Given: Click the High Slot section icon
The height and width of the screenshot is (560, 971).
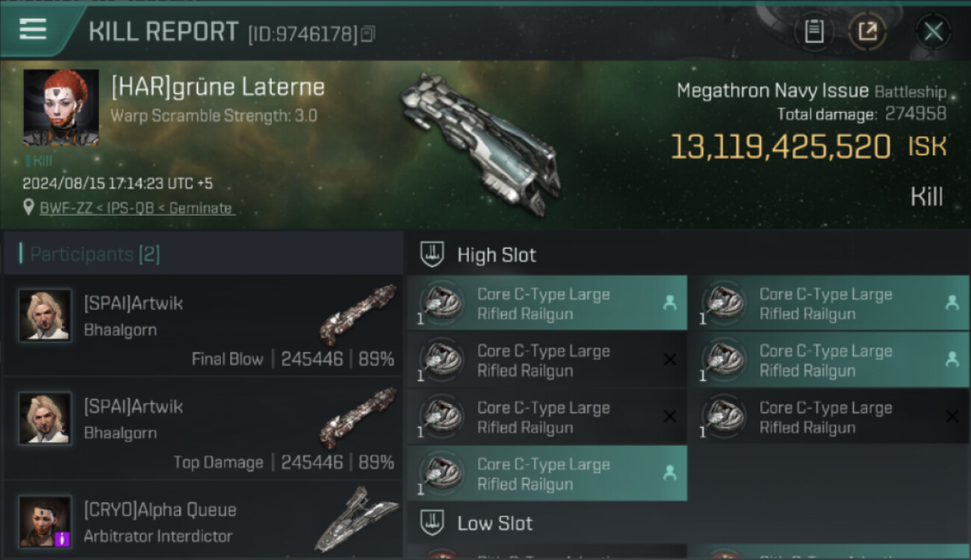Looking at the screenshot, I should point(432,255).
